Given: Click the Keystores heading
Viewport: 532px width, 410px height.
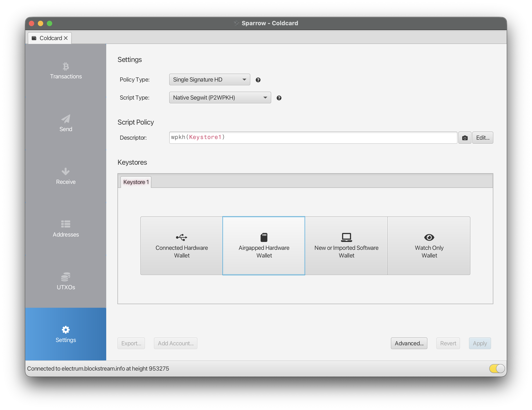Looking at the screenshot, I should point(132,162).
